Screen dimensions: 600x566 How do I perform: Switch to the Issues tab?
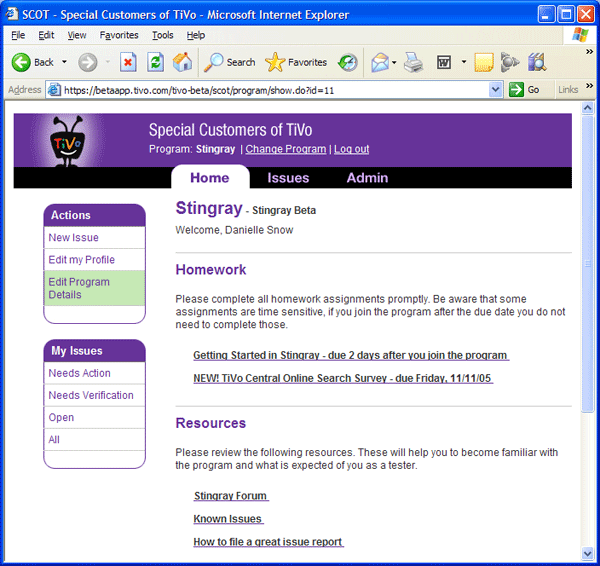(x=288, y=178)
